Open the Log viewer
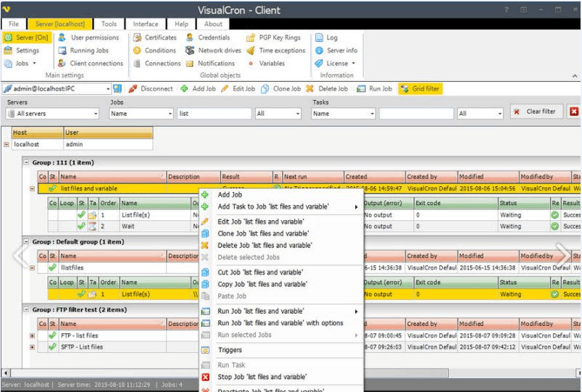Image resolution: width=582 pixels, height=392 pixels. 327,38
